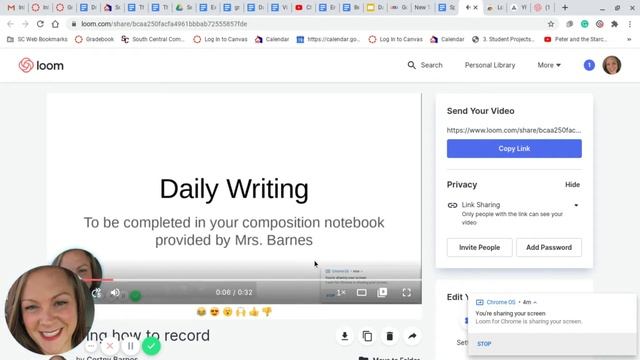This screenshot has height=360, width=640.
Task: Switch to the New Tab tab
Action: click(422, 7)
